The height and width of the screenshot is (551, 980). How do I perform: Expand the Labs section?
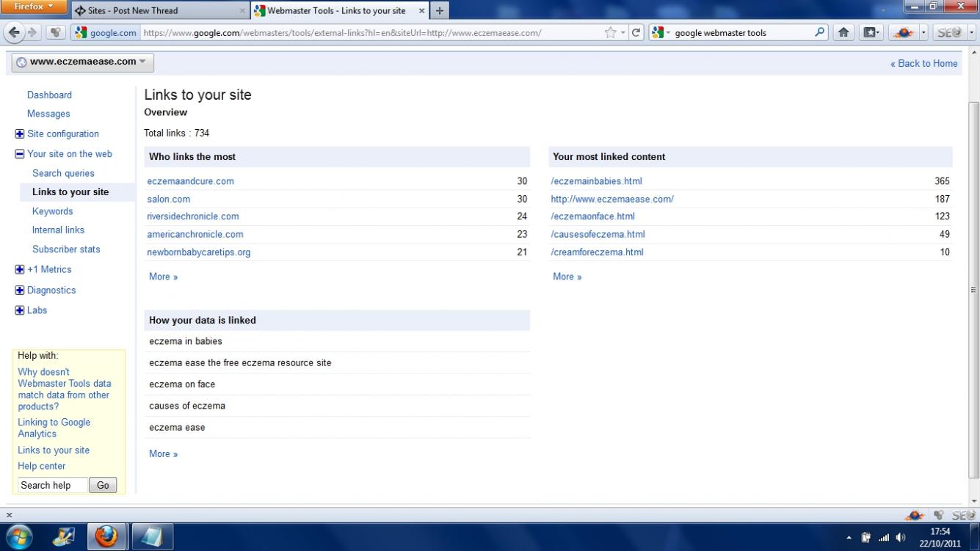click(20, 311)
